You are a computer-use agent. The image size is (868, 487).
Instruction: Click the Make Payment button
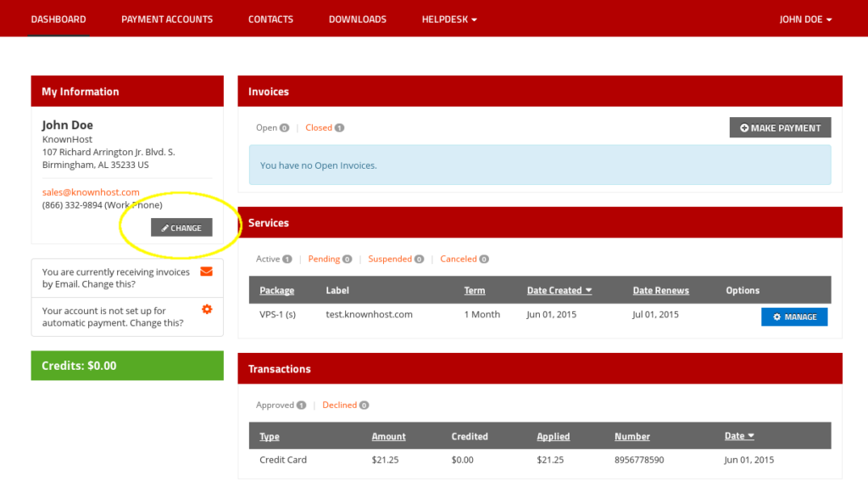tap(780, 127)
